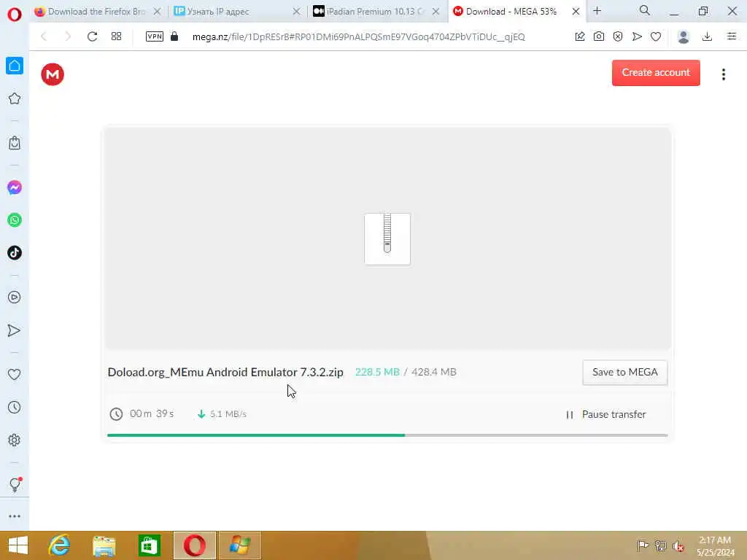Open Action Center flag tray icon
The image size is (747, 560).
tap(643, 545)
